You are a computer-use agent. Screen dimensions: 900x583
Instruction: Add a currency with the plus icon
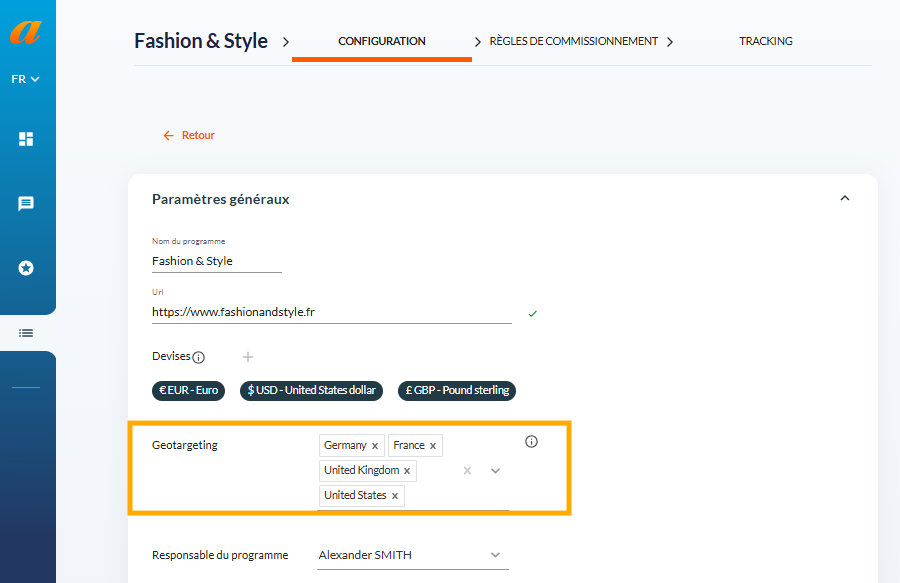pos(247,357)
